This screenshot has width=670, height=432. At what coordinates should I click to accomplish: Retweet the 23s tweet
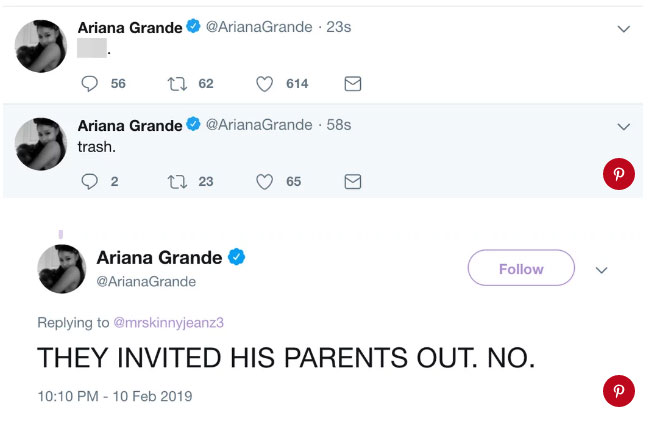pyautogui.click(x=177, y=85)
